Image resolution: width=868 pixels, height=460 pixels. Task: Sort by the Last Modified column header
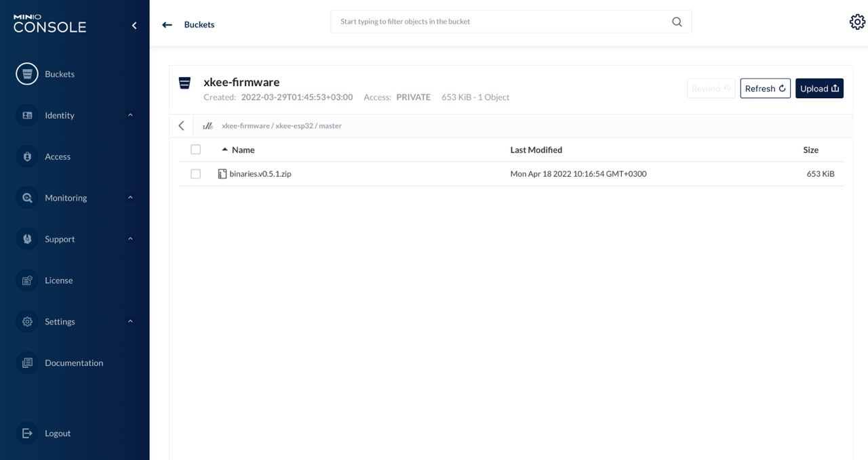pos(536,150)
